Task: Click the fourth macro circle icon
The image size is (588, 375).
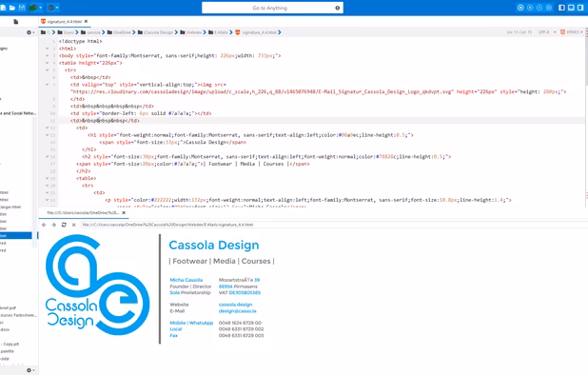Action: pyautogui.click(x=549, y=8)
